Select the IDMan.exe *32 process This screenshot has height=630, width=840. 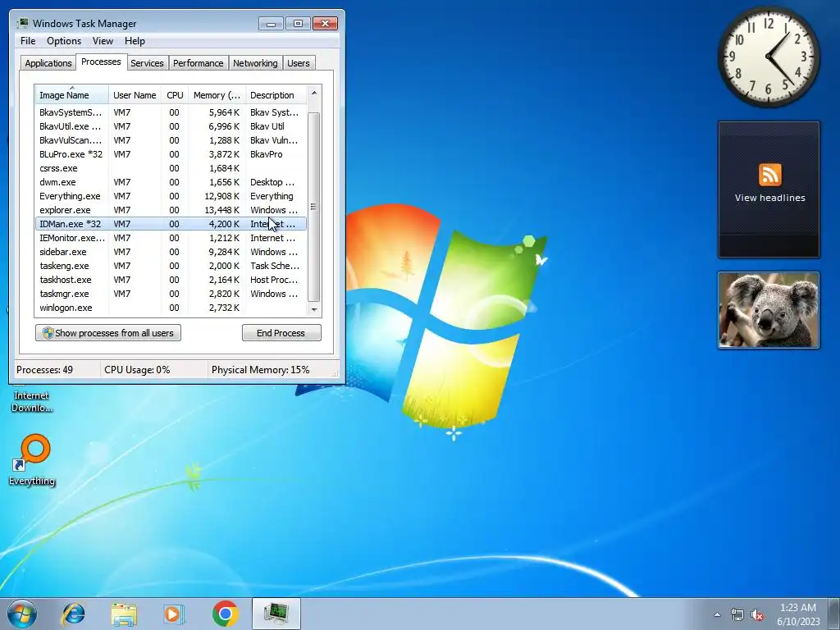171,224
